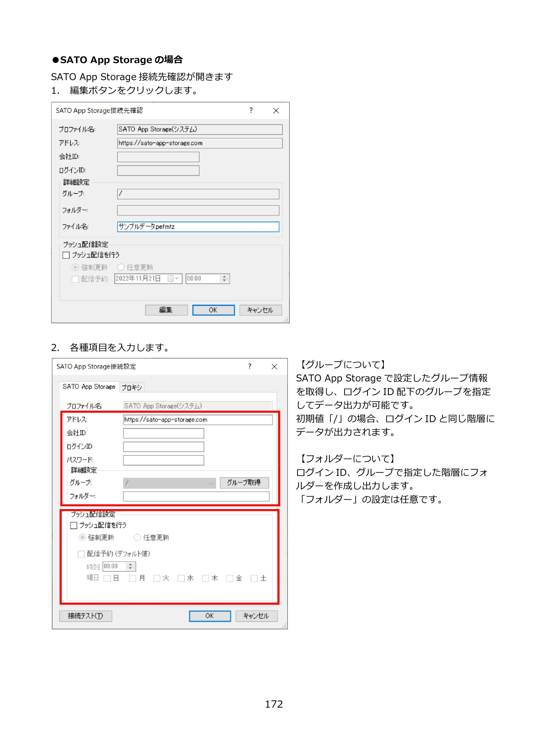Click キャンセル in the 接続先確認 dialog
Image resolution: width=535 pixels, height=756 pixels.
[260, 310]
